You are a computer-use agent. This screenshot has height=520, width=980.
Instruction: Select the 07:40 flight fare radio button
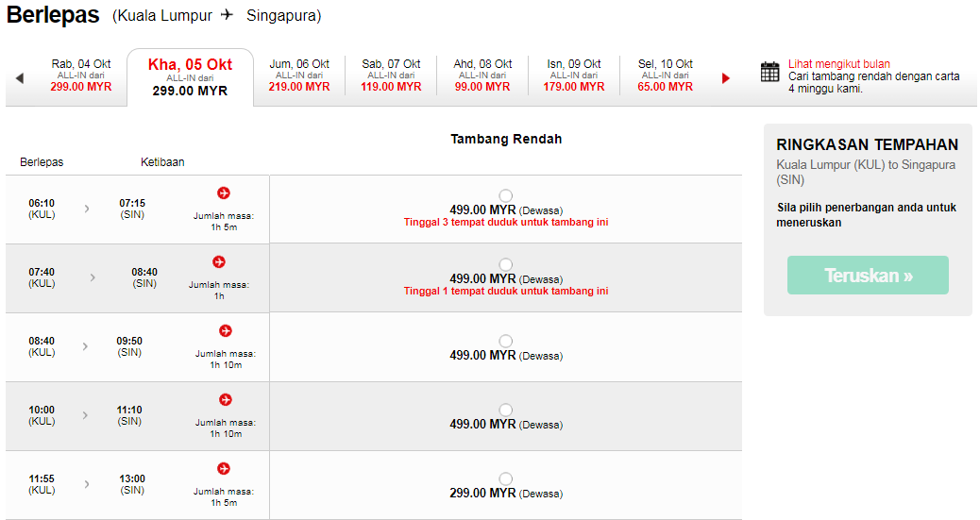506,264
